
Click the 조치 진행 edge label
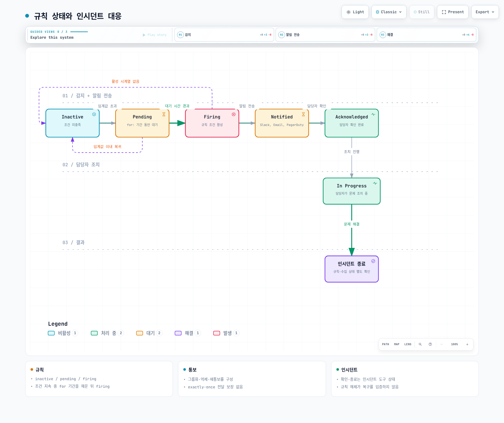click(x=352, y=152)
